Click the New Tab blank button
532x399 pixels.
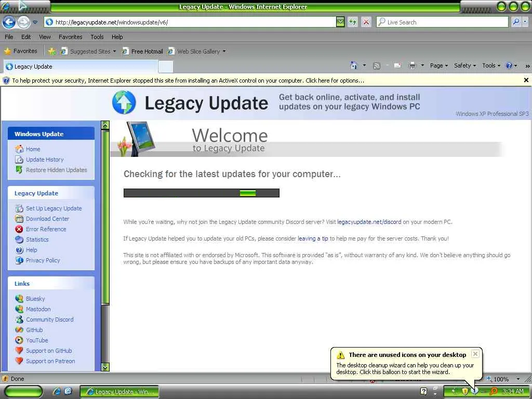coord(166,67)
